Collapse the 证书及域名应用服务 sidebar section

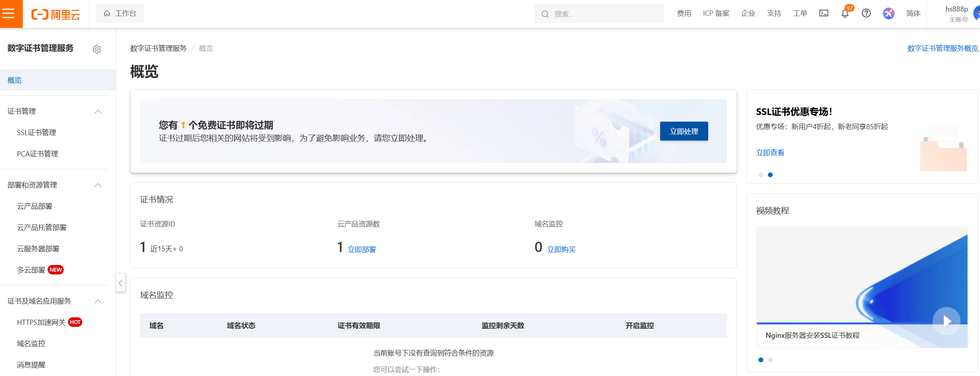coord(98,301)
